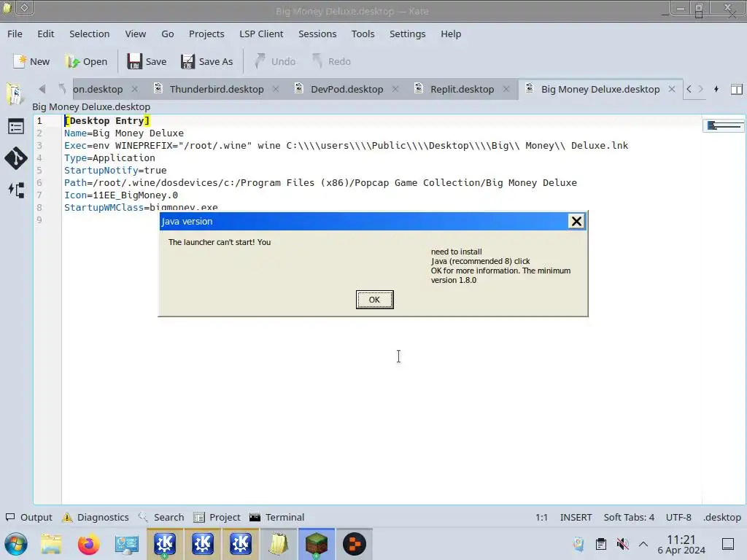
Task: Switch to Kate notepad taskbar icon
Action: click(x=279, y=544)
